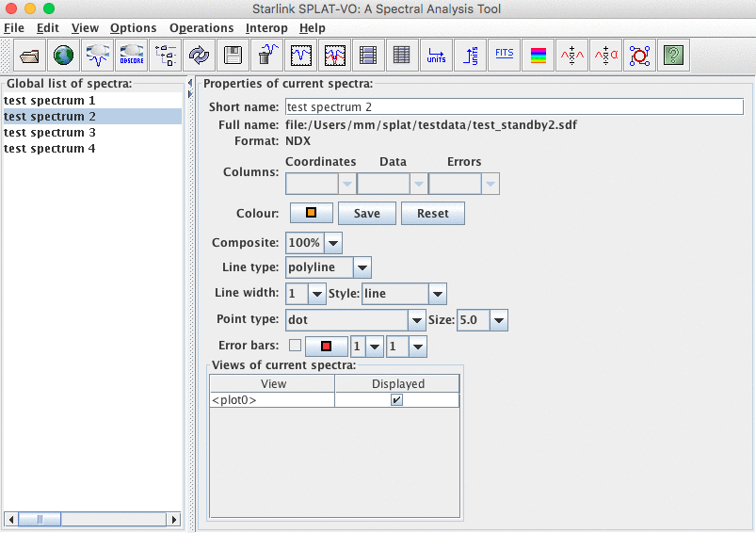Viewport: 756px width, 533px height.
Task: Click the binary spectrum maths icon
Action: pos(571,56)
